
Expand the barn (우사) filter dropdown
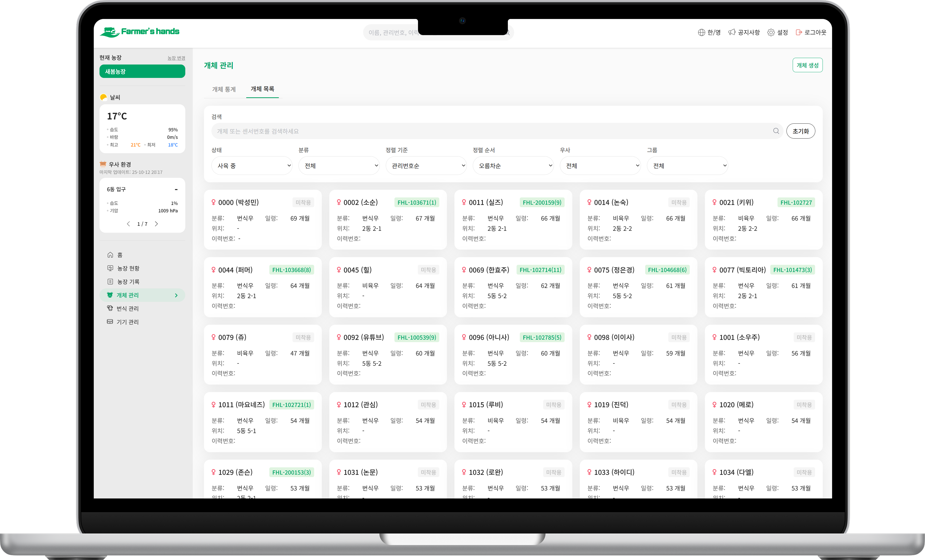click(x=600, y=166)
